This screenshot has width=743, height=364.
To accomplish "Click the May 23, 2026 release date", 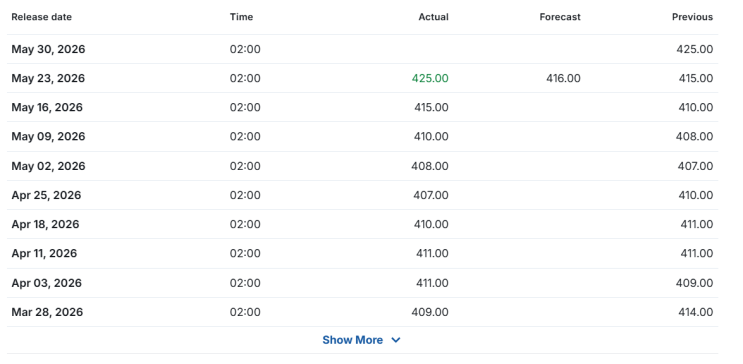I will pyautogui.click(x=48, y=78).
